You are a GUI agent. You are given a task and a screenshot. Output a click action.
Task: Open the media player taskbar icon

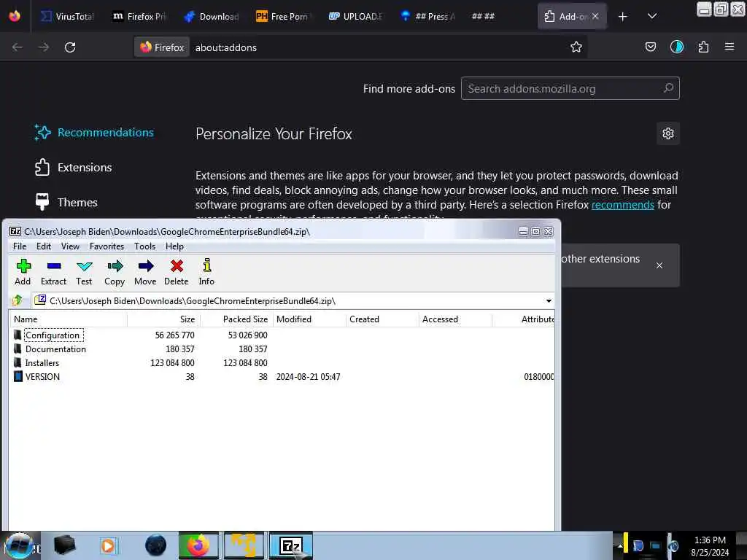(108, 545)
